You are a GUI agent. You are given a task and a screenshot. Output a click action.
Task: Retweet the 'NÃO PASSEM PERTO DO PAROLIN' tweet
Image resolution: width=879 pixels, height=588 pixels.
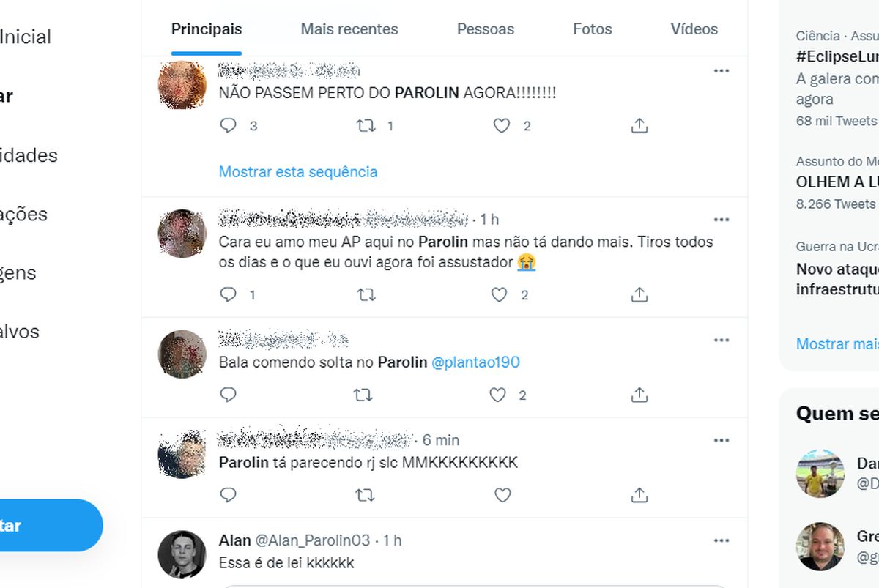[x=366, y=126]
